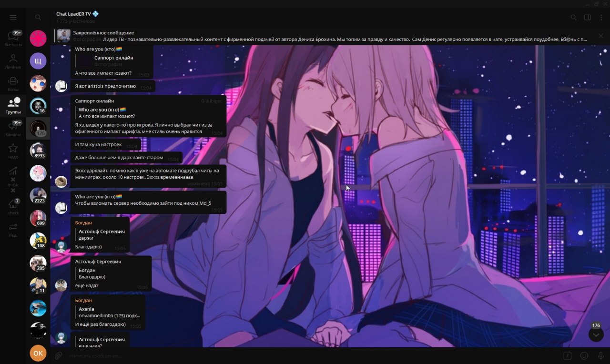Open chat with 8993 unread badge
This screenshot has height=364, width=610.
point(38,151)
